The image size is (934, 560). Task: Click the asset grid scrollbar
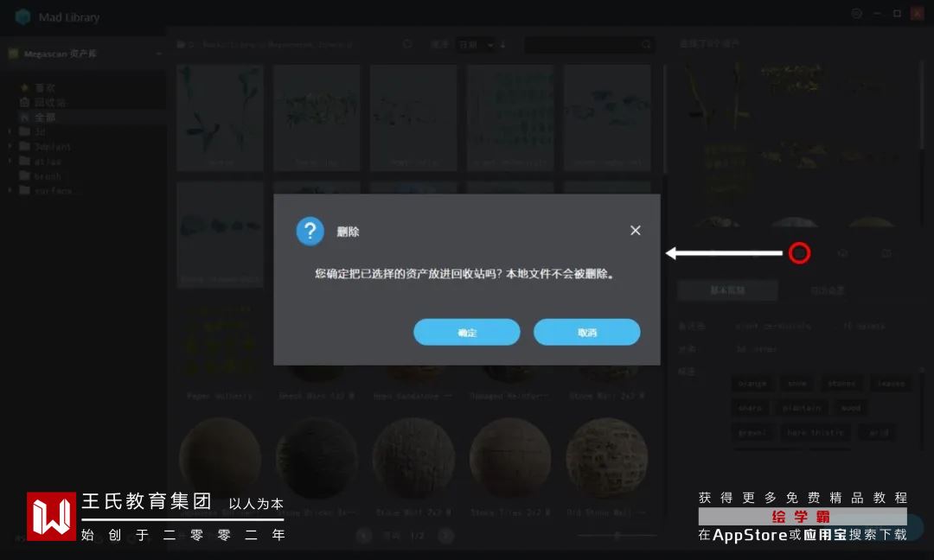coord(665,119)
